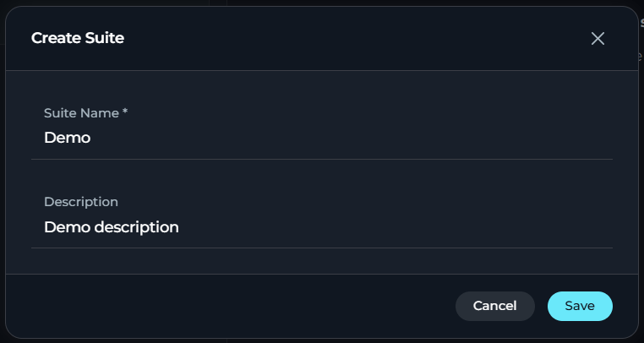Click empty space right of 'Demo' value

pos(349,138)
